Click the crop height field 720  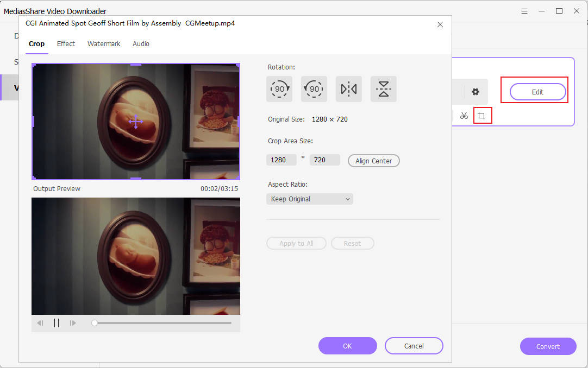tap(325, 160)
